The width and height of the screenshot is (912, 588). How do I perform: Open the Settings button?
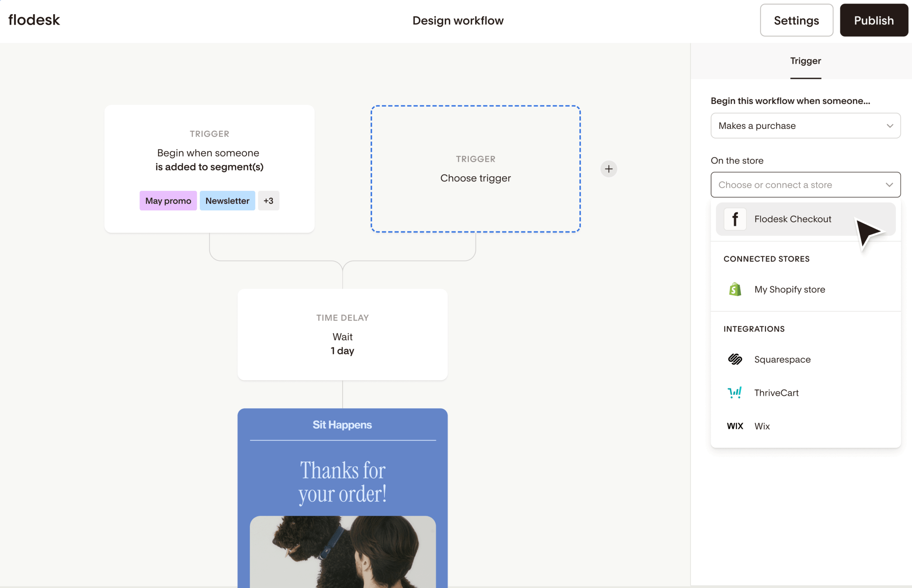tap(796, 20)
